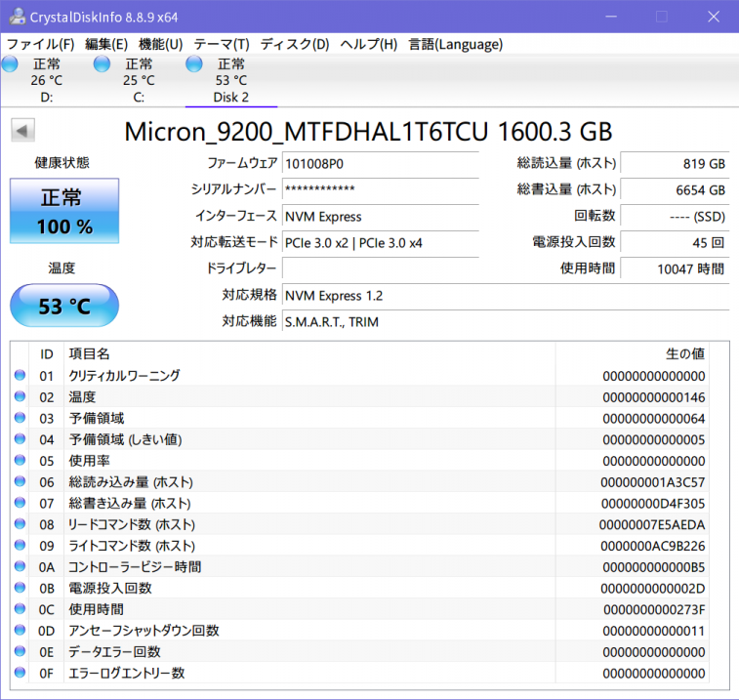Click the CrystalDiskInfo app icon in title bar

pos(17,17)
